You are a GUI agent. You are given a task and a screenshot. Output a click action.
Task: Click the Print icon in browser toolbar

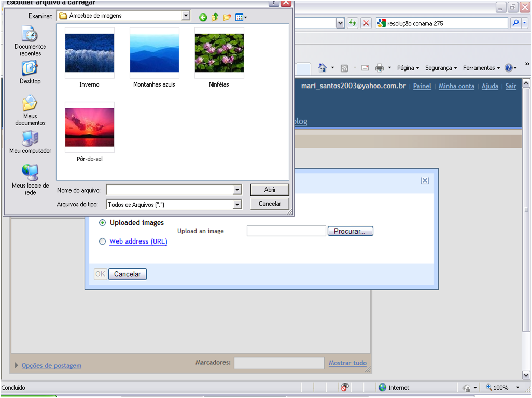tap(380, 68)
